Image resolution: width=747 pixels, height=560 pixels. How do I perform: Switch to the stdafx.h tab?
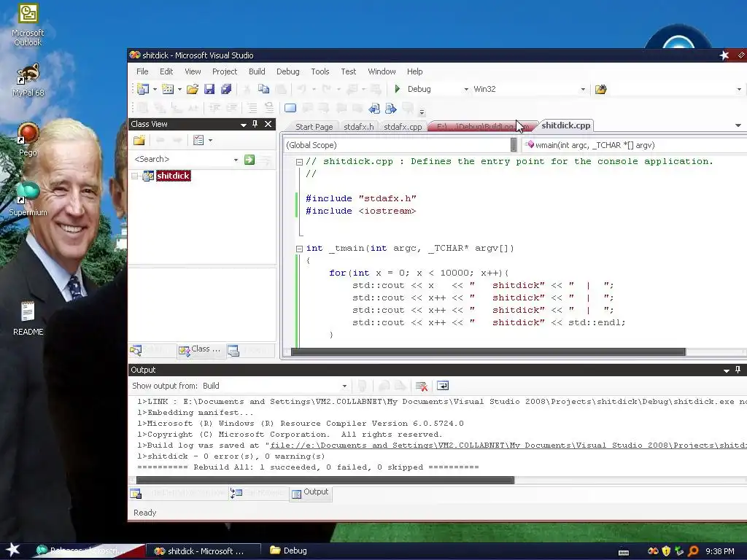pyautogui.click(x=358, y=127)
